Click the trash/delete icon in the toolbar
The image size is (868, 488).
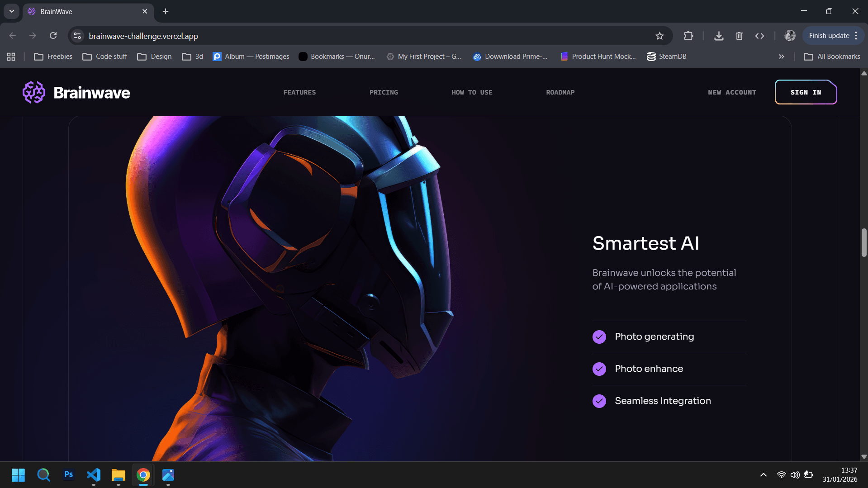[739, 36]
